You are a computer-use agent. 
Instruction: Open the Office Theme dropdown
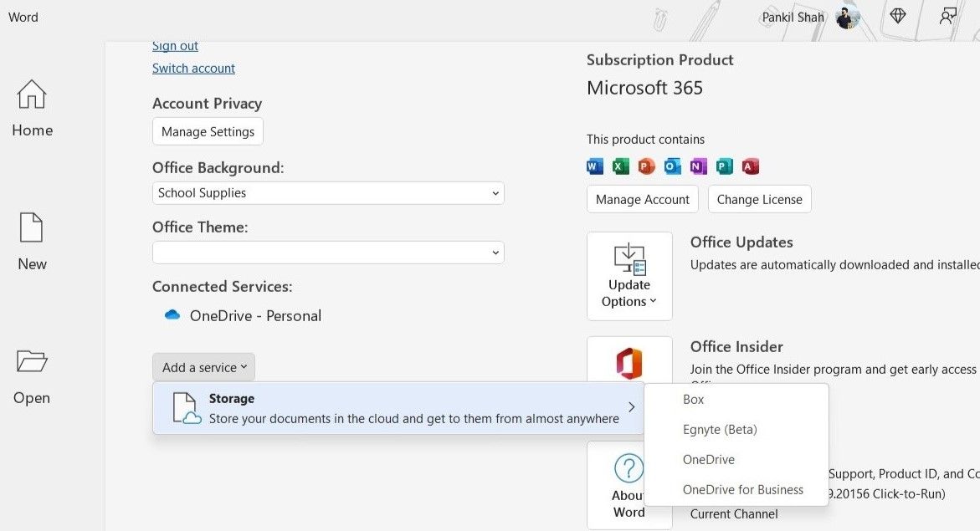pos(328,253)
